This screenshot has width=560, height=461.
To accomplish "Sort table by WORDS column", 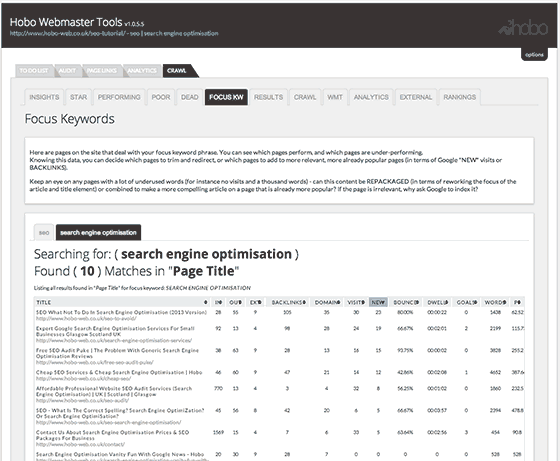I will [495, 302].
